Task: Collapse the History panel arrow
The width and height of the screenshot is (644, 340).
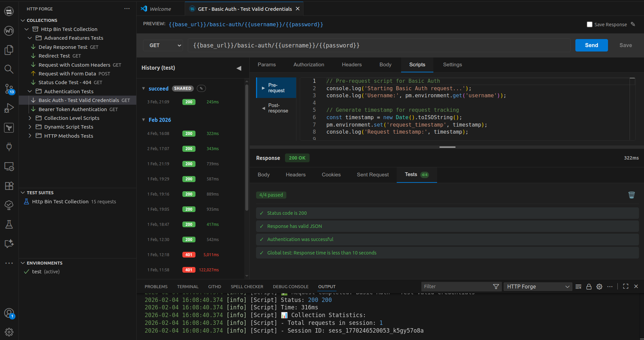Action: coord(239,68)
